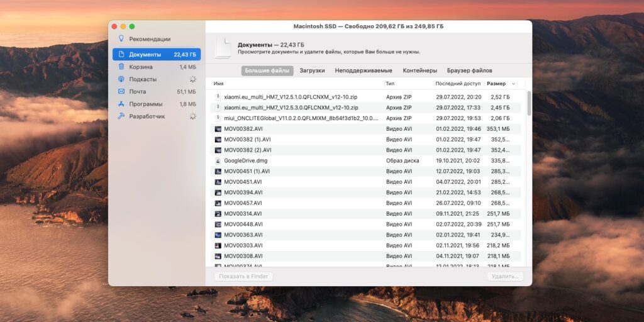This screenshot has height=322, width=644.
Task: Click the Developer hammer icon
Action: click(x=121, y=116)
